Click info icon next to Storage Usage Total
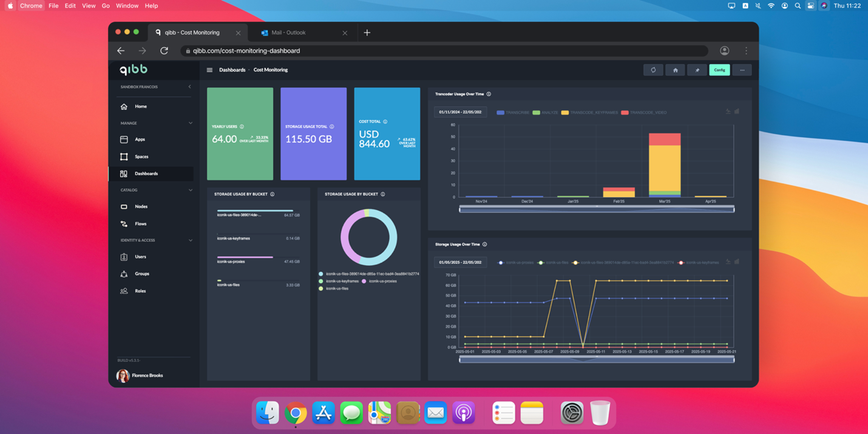The height and width of the screenshot is (434, 868). [x=331, y=127]
